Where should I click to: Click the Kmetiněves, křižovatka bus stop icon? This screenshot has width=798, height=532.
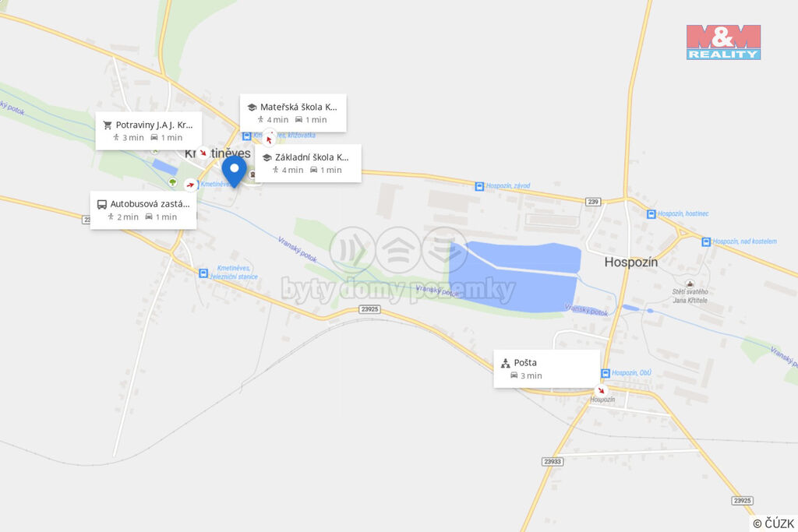[246, 136]
